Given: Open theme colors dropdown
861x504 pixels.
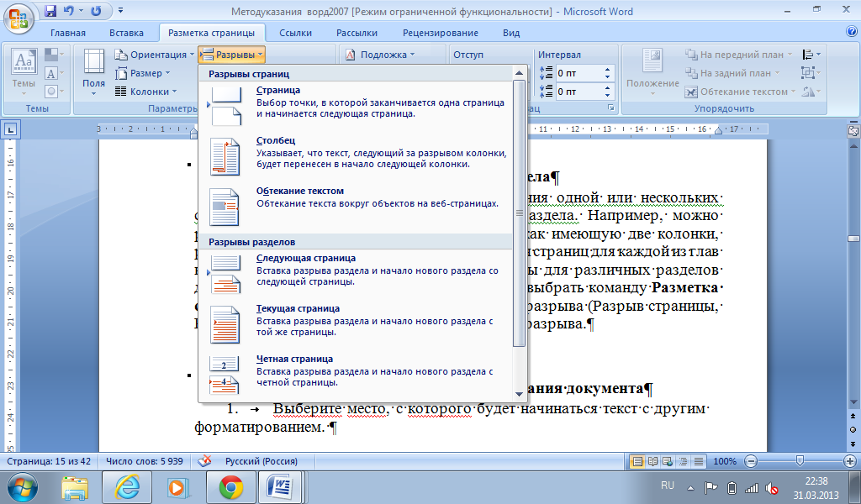Looking at the screenshot, I should coord(54,55).
